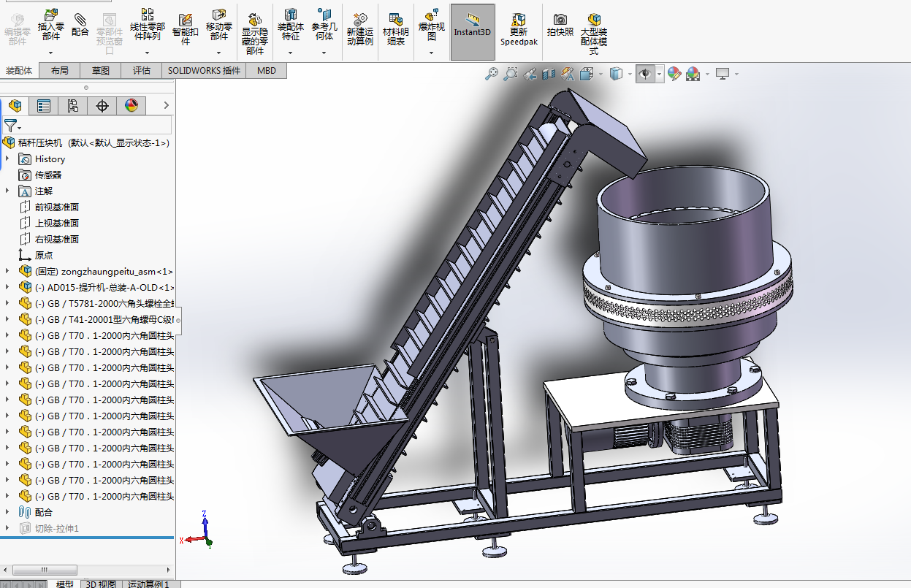Image resolution: width=911 pixels, height=588 pixels.
Task: Open the Bill of Materials icon
Action: tap(395, 29)
